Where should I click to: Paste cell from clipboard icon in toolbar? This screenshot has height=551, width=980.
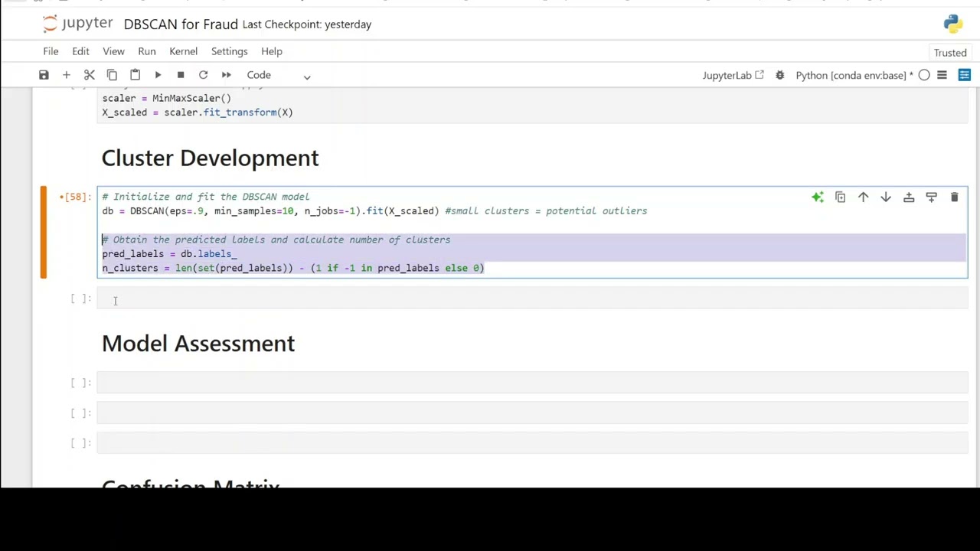coord(135,75)
